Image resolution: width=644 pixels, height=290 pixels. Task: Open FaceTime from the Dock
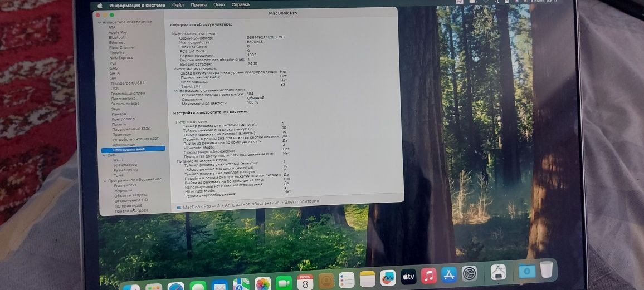284,283
